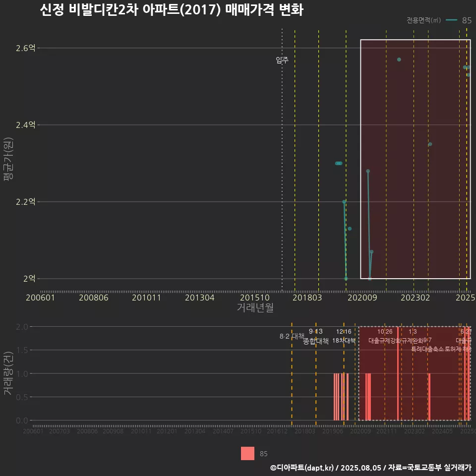
Task: Click the 평균가(원) vertical axis title
Action: (8, 159)
